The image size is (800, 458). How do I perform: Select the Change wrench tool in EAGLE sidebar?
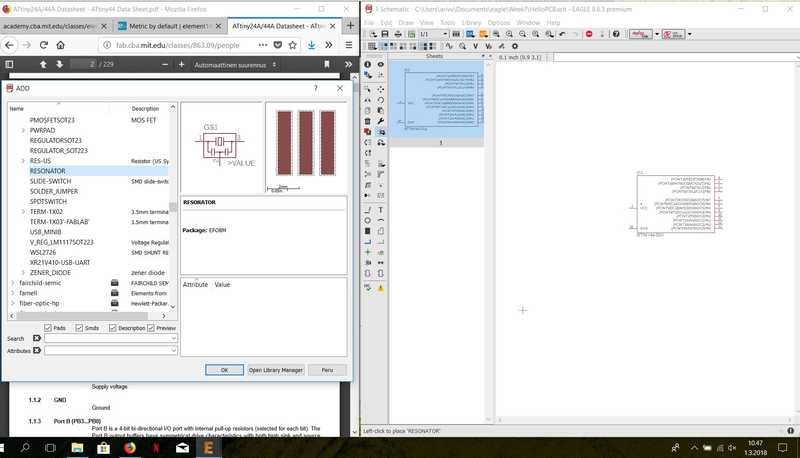[x=381, y=121]
